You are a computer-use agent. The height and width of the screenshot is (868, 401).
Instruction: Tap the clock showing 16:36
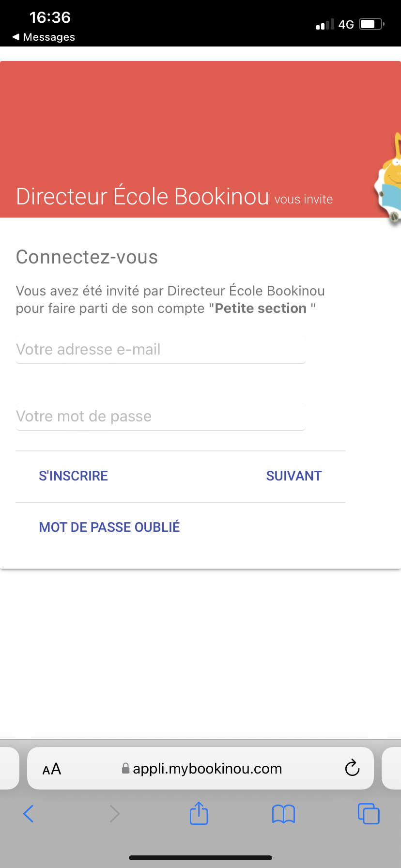click(50, 17)
